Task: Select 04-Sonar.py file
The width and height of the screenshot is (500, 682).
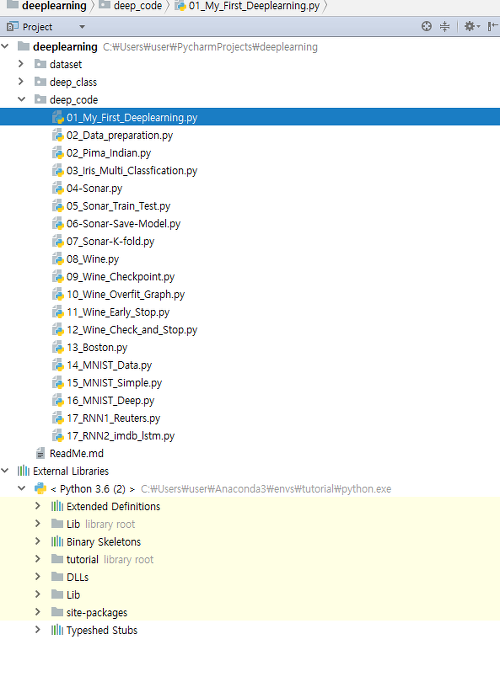Action: [x=94, y=188]
